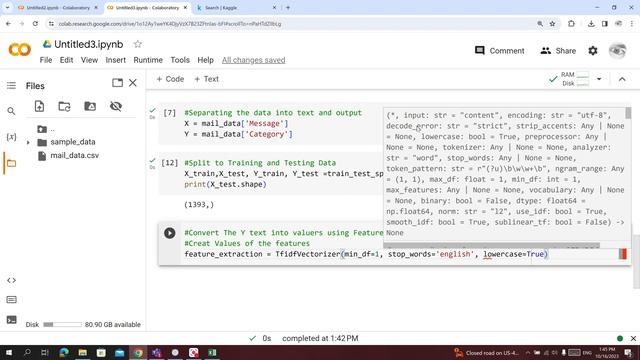640x360 pixels.
Task: Click the RAM Disk usage indicator
Action: pos(576,79)
